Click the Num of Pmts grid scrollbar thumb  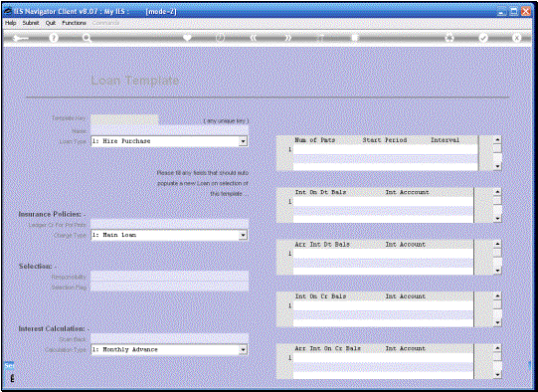click(497, 148)
